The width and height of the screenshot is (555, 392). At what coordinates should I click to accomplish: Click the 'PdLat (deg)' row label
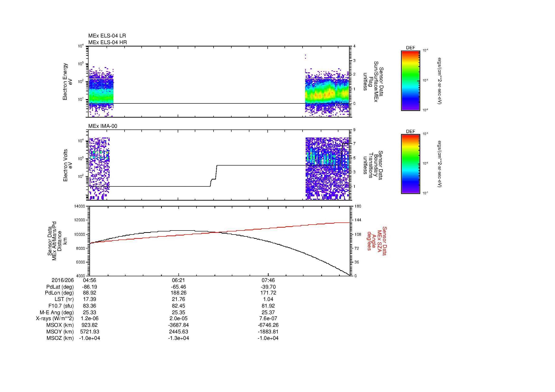[60, 287]
